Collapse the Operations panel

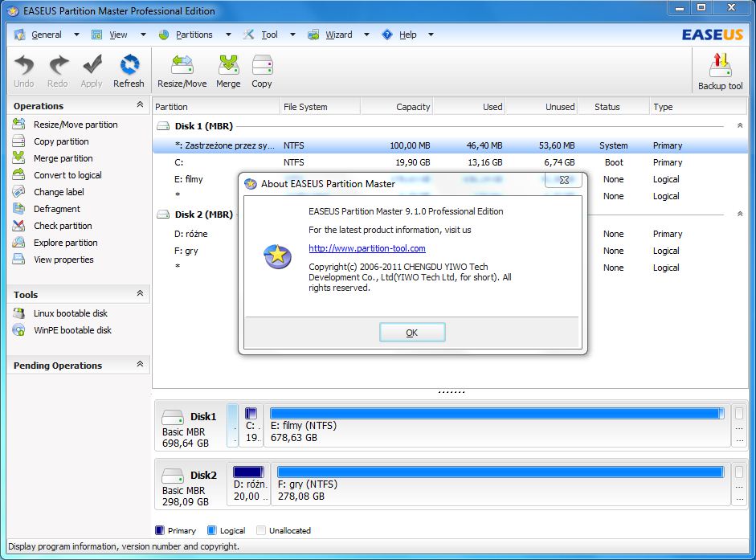(140, 104)
